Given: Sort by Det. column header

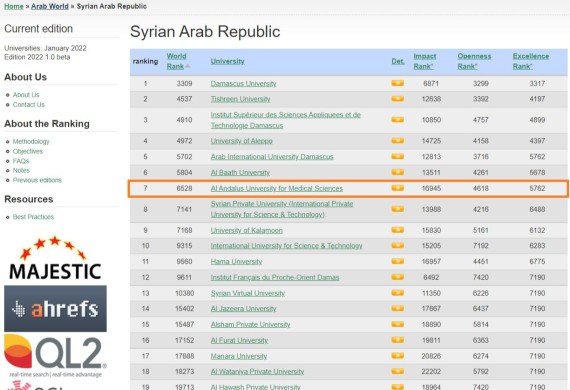Looking at the screenshot, I should pos(398,61).
